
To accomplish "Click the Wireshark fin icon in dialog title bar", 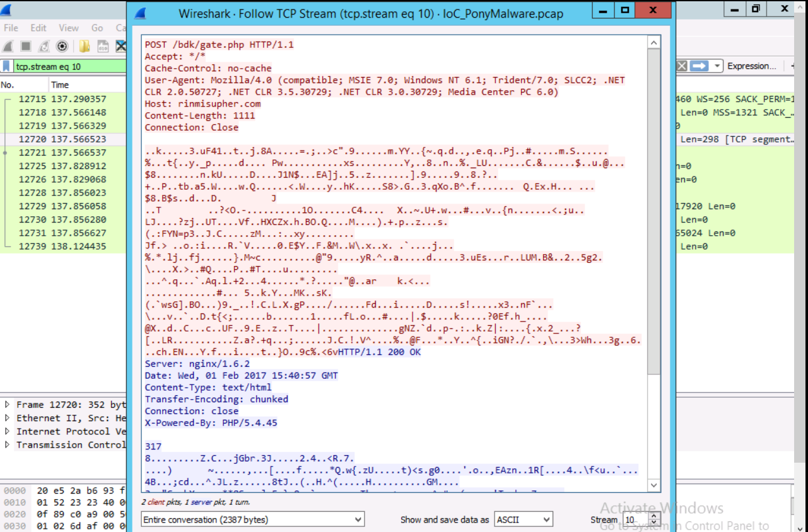I will coord(140,14).
